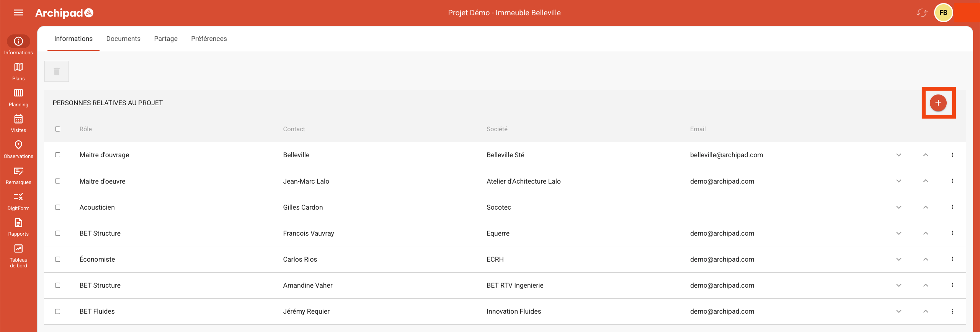This screenshot has height=332, width=980.
Task: Open the Plans section in the sidebar
Action: 18,72
